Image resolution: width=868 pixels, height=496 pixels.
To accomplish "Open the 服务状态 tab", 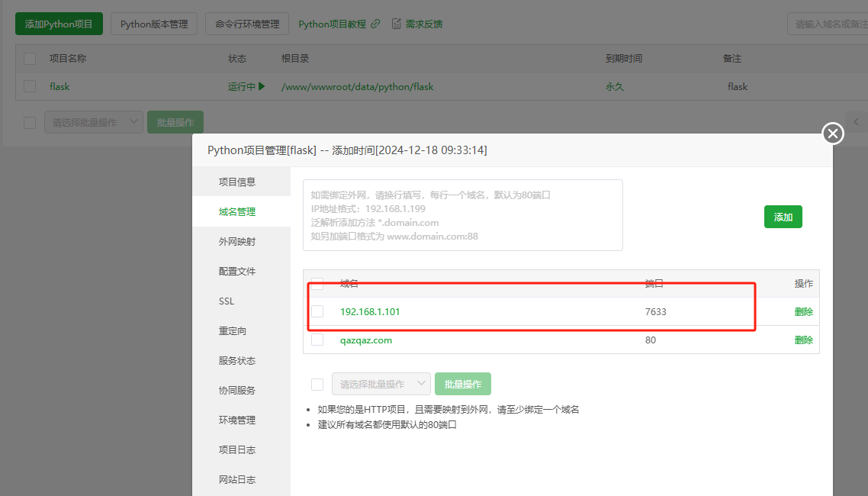I will [x=241, y=360].
